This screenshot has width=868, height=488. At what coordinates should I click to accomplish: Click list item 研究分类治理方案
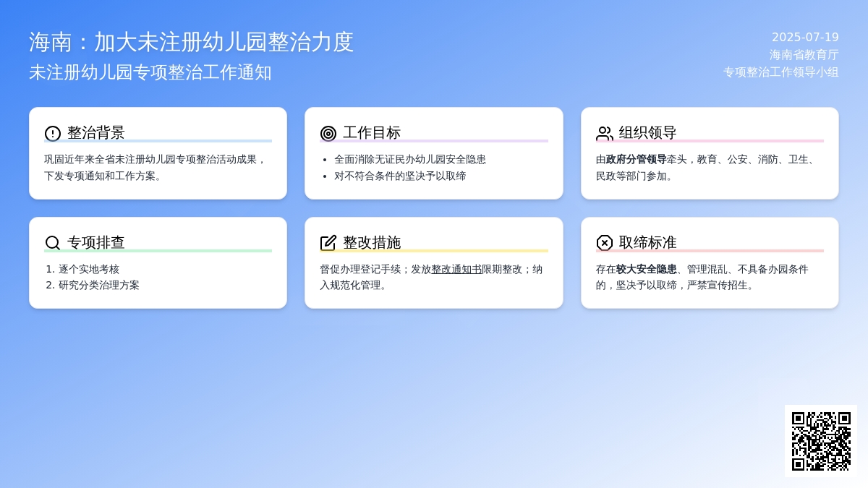pos(99,285)
